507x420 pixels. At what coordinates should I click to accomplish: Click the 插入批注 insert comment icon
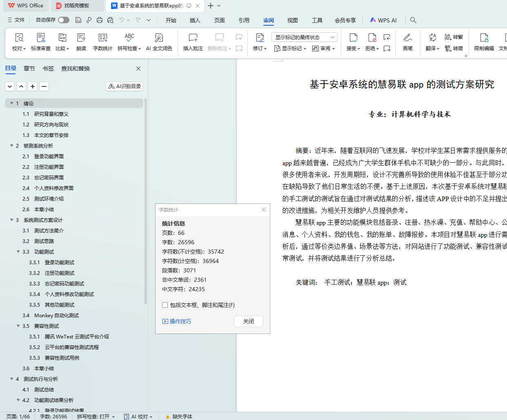click(x=193, y=38)
